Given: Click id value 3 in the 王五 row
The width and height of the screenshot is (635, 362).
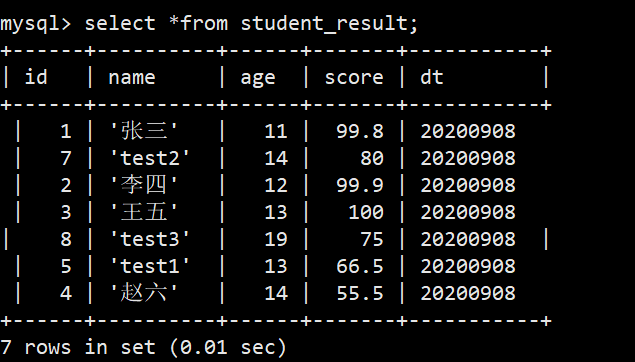Looking at the screenshot, I should tap(66, 212).
